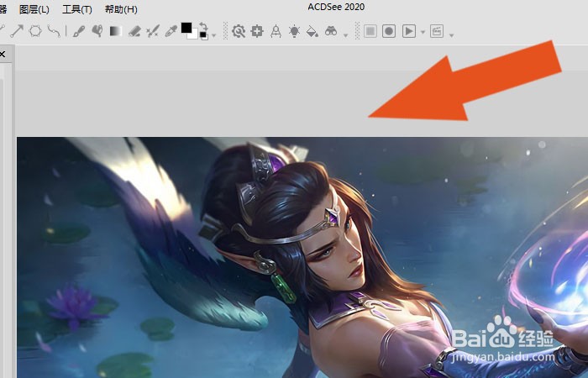588x378 pixels.
Task: Reset colors to default black and white
Action: 203,35
